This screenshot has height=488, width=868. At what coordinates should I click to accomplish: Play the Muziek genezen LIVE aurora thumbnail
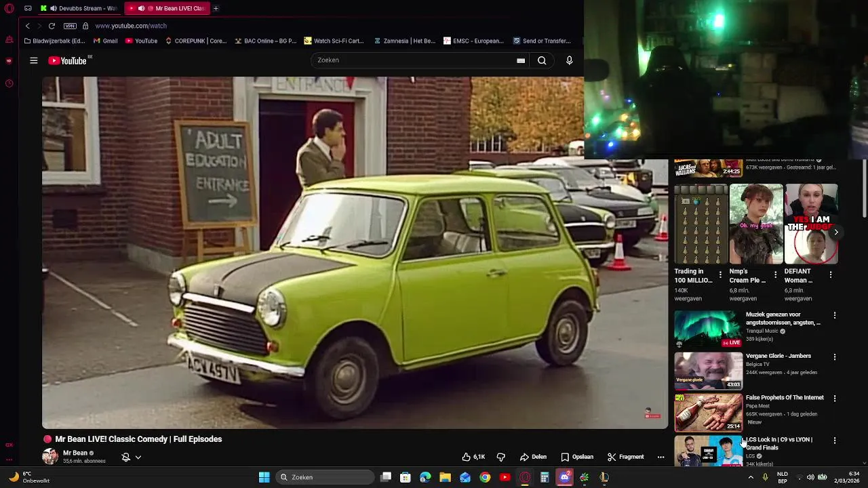pyautogui.click(x=708, y=329)
